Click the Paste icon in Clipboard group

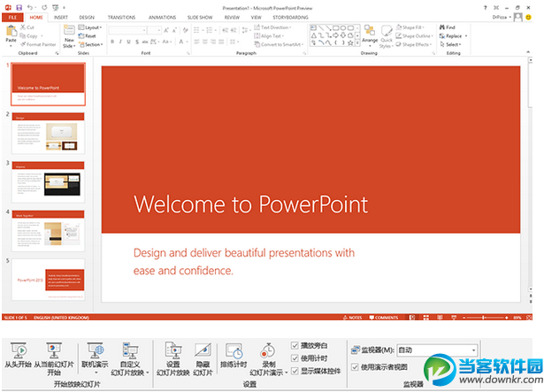pos(11,32)
